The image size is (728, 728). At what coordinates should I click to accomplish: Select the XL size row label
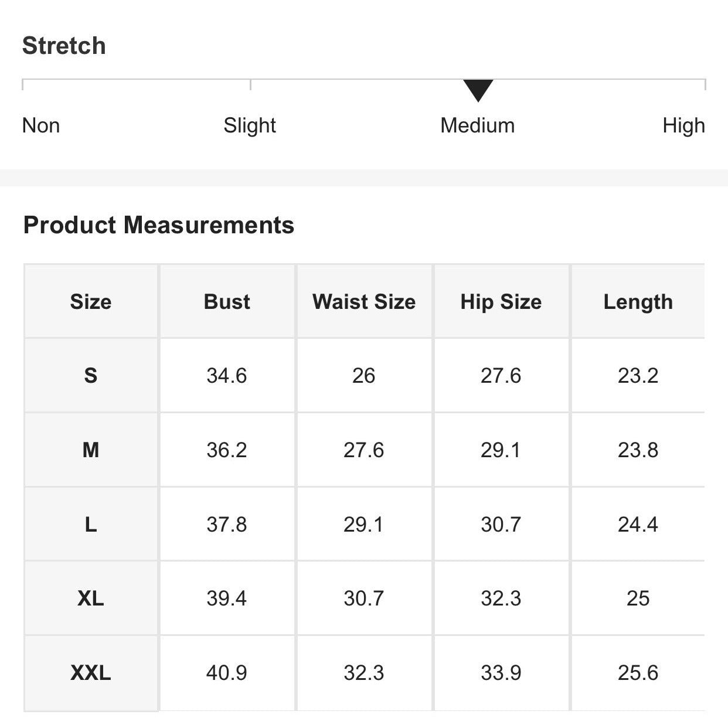(x=91, y=598)
